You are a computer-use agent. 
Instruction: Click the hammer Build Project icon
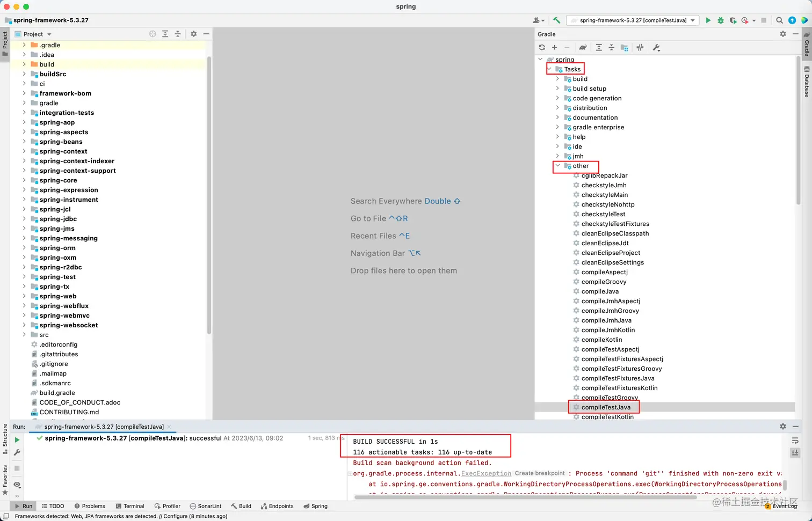(x=557, y=20)
